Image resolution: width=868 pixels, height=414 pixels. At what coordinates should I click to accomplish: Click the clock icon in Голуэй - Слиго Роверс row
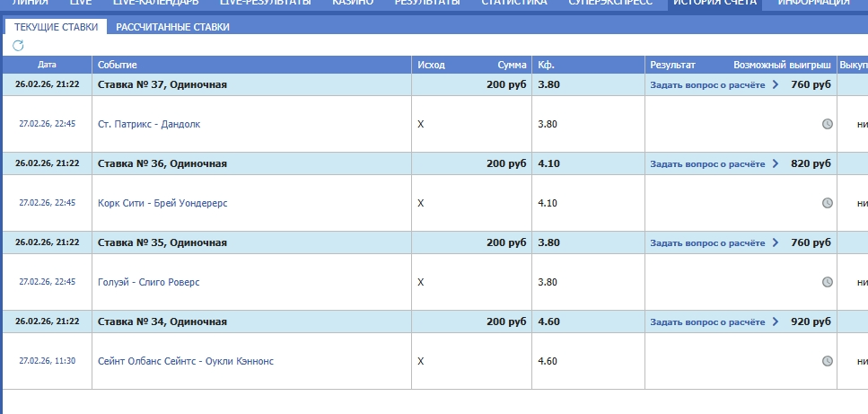point(828,282)
